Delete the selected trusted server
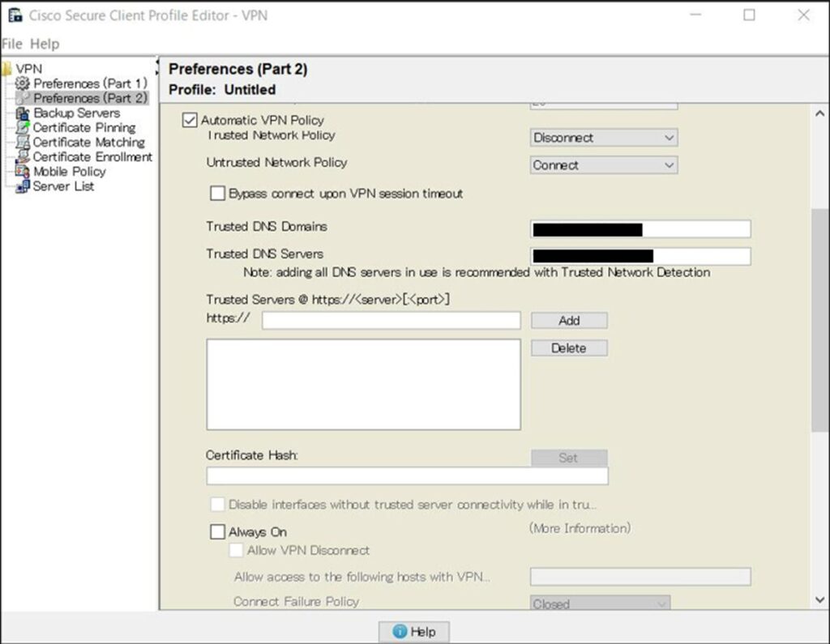Viewport: 830px width, 644px height. click(x=569, y=348)
